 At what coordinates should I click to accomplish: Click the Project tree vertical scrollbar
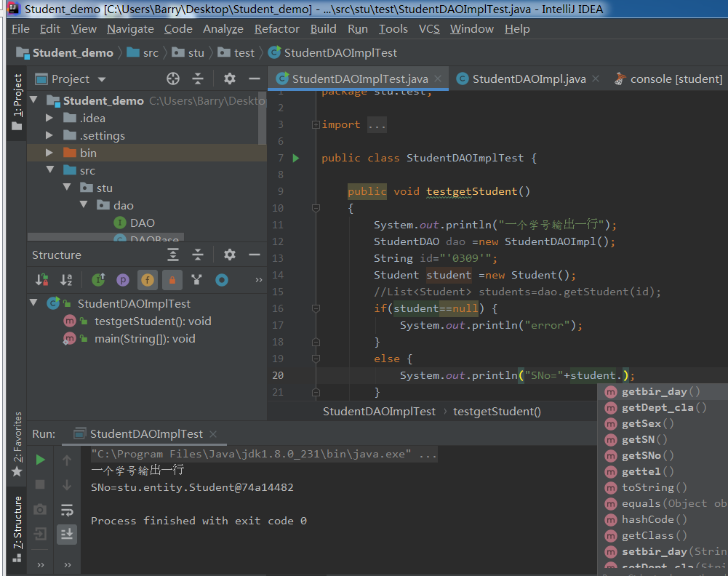click(x=263, y=116)
